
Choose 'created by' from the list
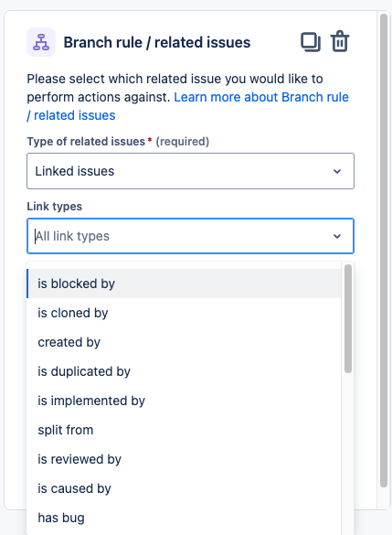click(x=184, y=342)
